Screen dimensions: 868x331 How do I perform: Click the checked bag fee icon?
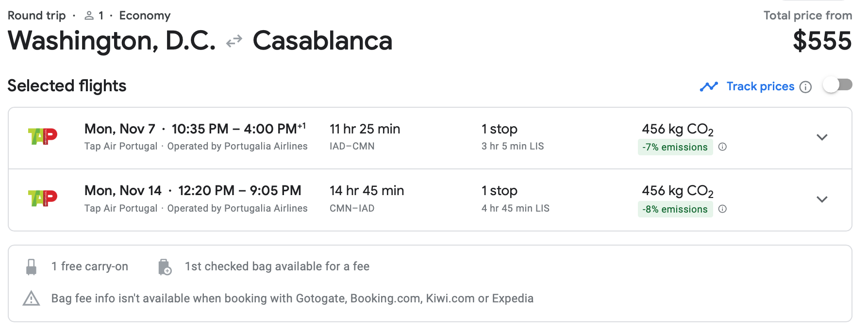[x=165, y=267]
